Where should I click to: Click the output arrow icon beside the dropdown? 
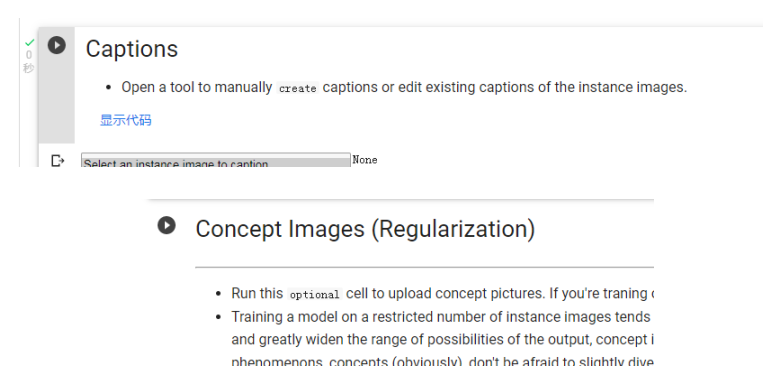57,160
